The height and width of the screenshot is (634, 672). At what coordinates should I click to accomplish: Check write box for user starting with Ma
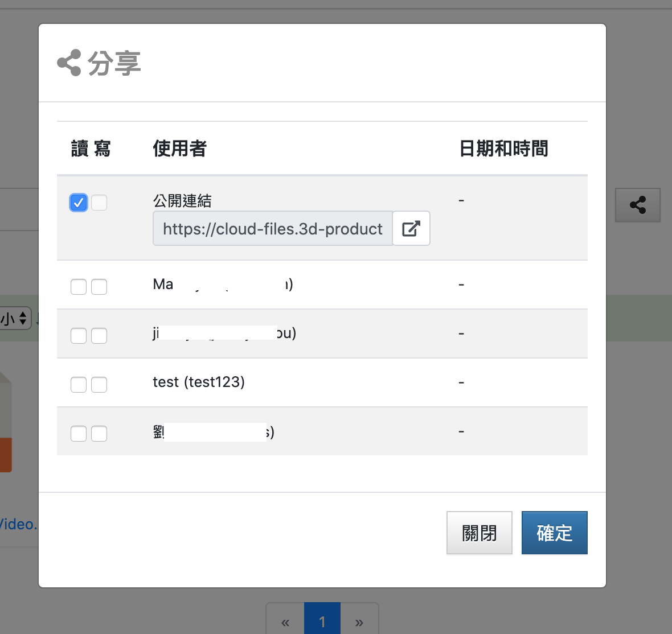coord(99,287)
